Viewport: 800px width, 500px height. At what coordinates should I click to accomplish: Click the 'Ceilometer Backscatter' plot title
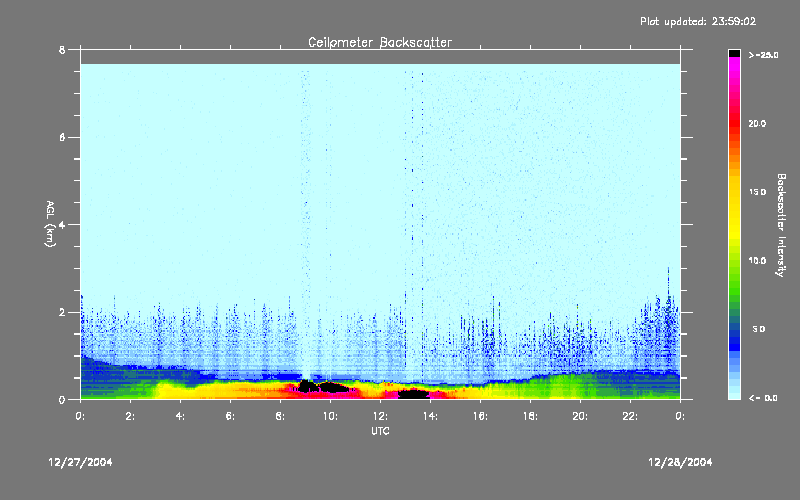tap(380, 42)
